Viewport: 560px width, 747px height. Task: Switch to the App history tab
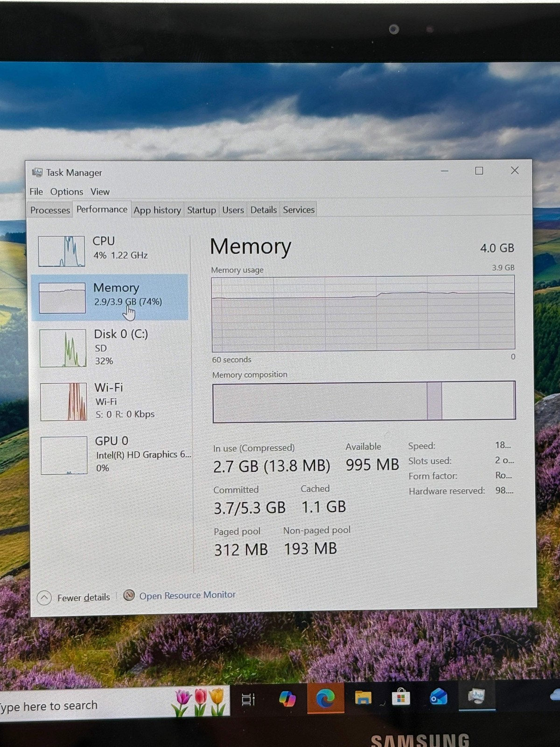coord(157,210)
